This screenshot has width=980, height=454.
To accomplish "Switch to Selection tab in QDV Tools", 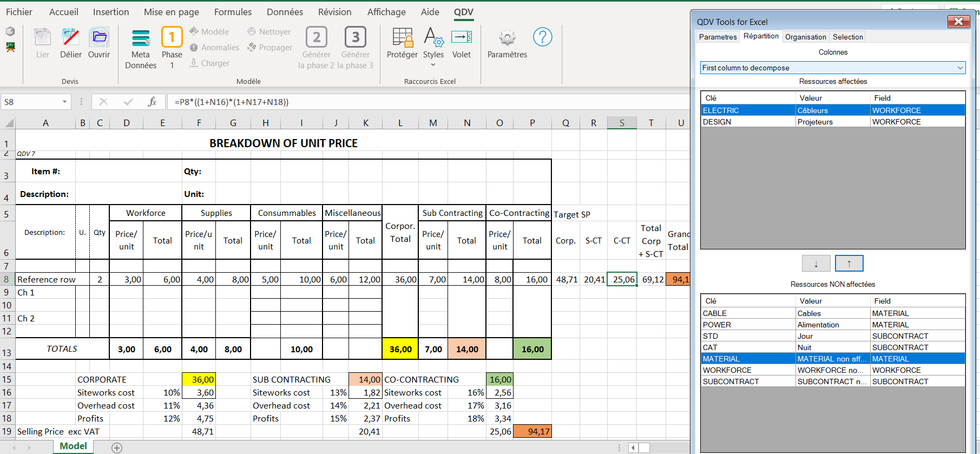I will [847, 37].
